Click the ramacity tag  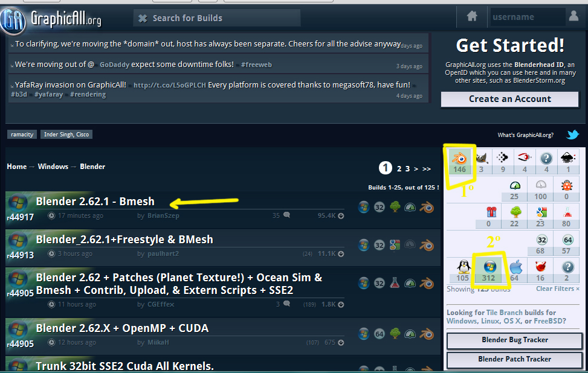[22, 135]
